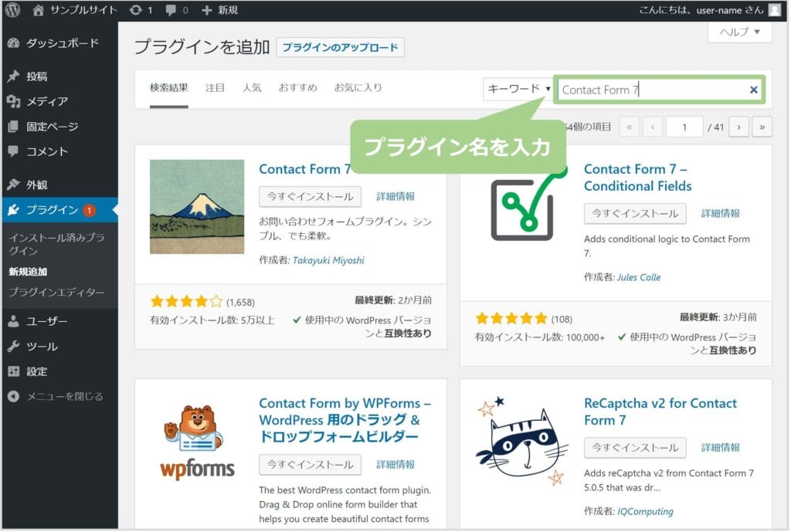Viewport: 791px width, 532px height.
Task: Install Contact Form 7 now
Action: click(311, 197)
